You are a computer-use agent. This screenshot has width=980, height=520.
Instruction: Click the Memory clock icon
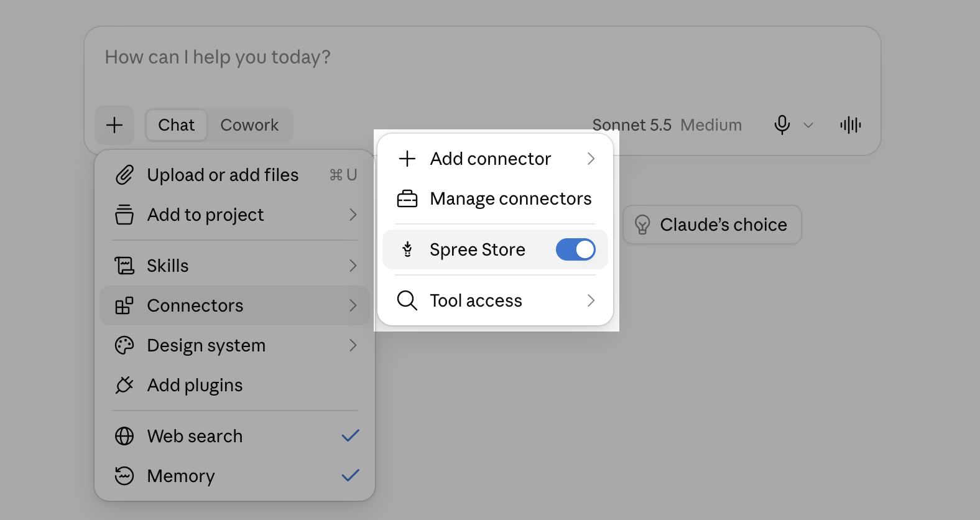click(x=124, y=476)
